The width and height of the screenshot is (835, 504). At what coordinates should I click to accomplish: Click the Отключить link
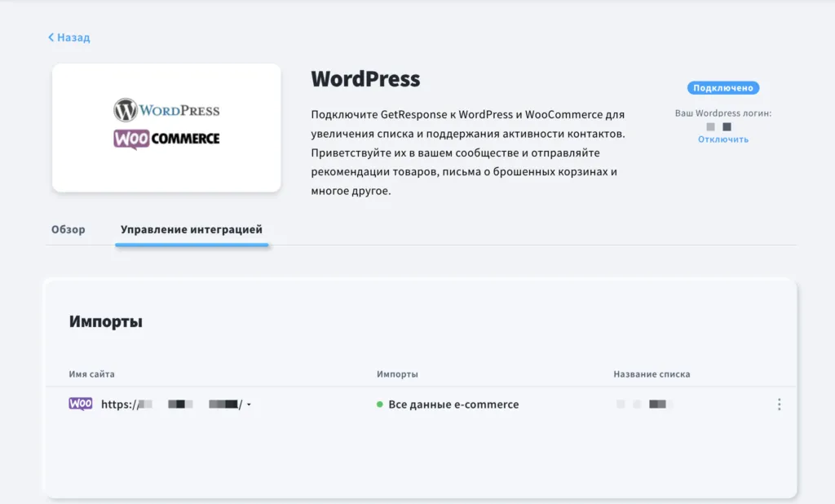(723, 139)
